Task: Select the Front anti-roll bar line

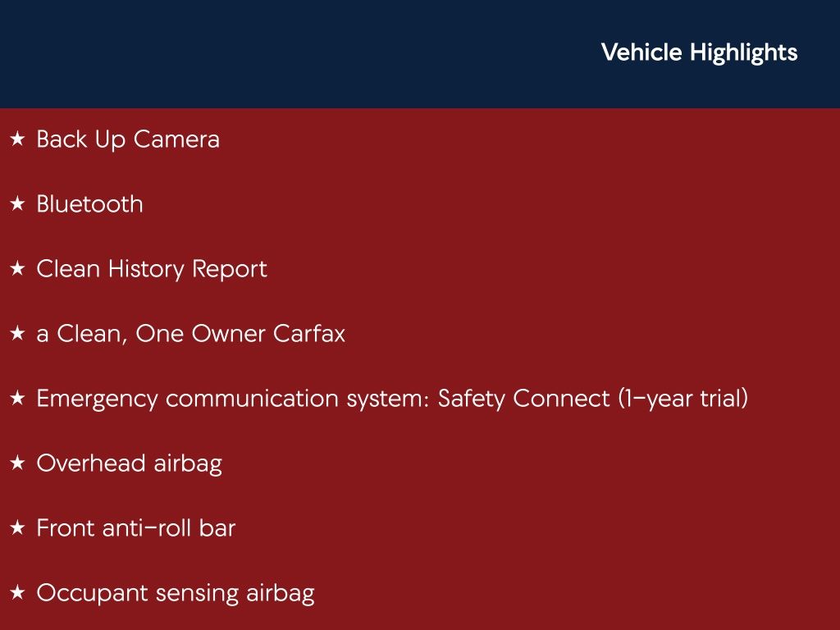Action: coord(135,528)
